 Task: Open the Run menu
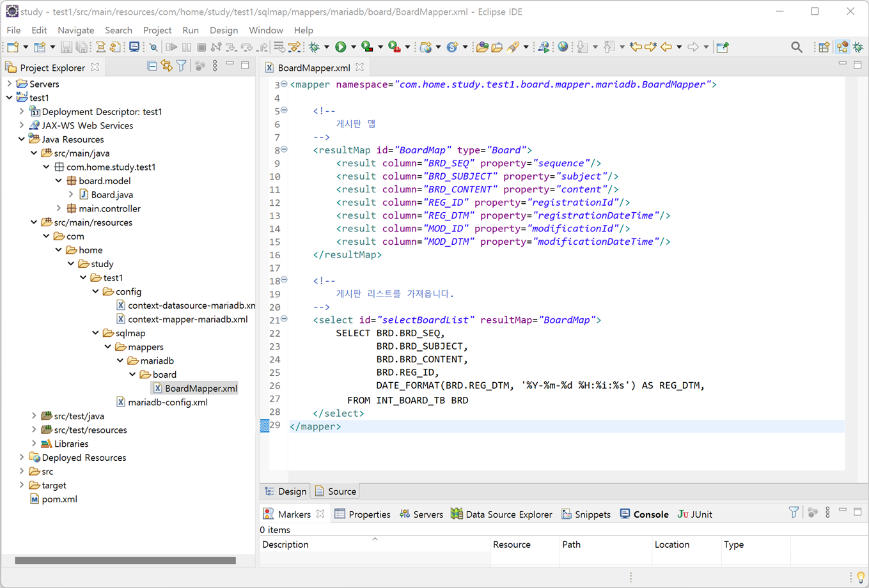[x=191, y=30]
